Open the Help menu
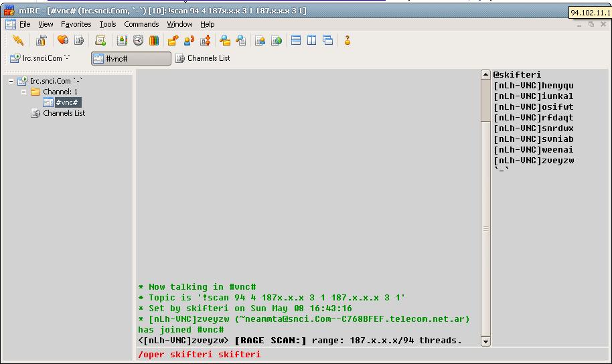612x364 pixels. coord(208,24)
